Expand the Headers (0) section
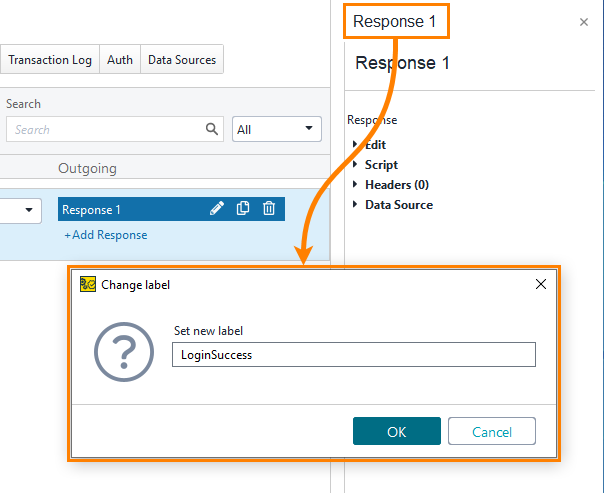Image resolution: width=604 pixels, height=493 pixels. click(355, 184)
